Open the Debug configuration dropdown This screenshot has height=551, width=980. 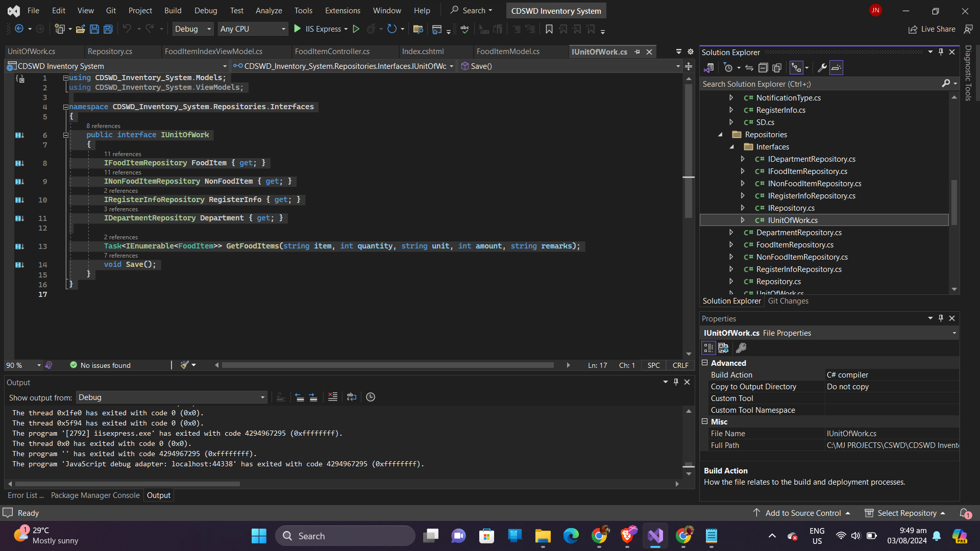click(x=193, y=29)
